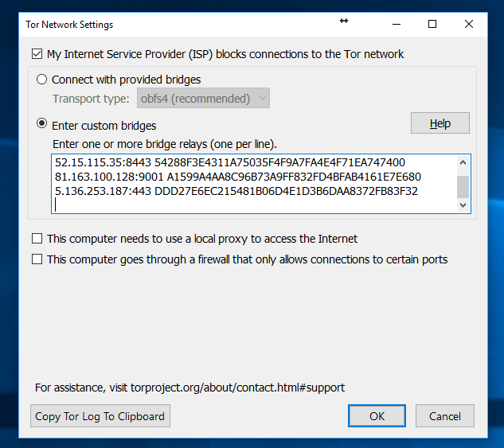Open the Transport type dropdown
Image resolution: width=504 pixels, height=448 pixels.
point(204,99)
